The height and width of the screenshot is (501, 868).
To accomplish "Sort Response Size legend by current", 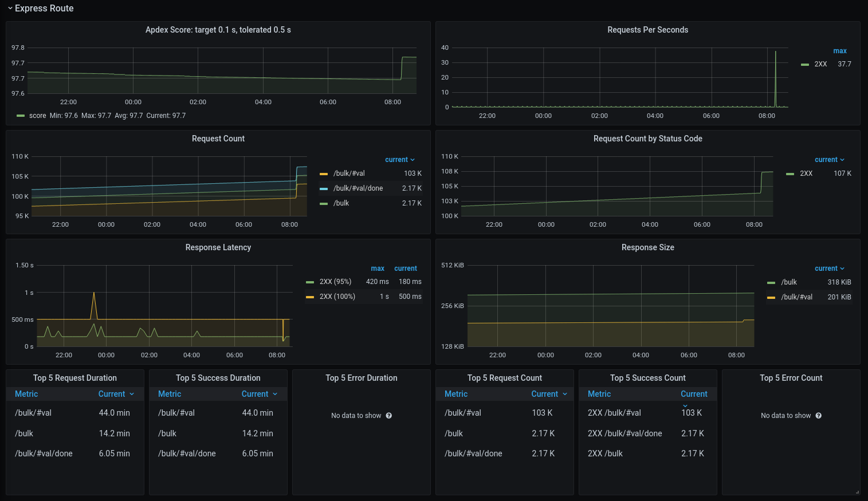I will coord(829,269).
